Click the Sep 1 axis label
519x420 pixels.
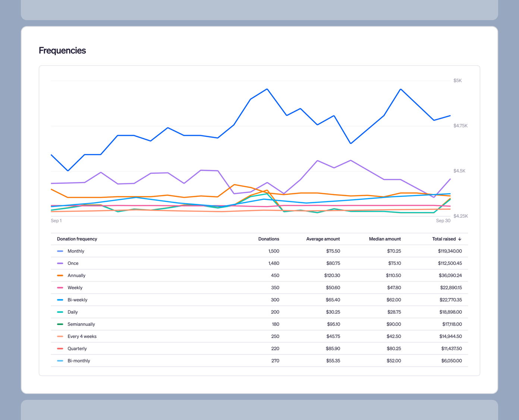56,220
